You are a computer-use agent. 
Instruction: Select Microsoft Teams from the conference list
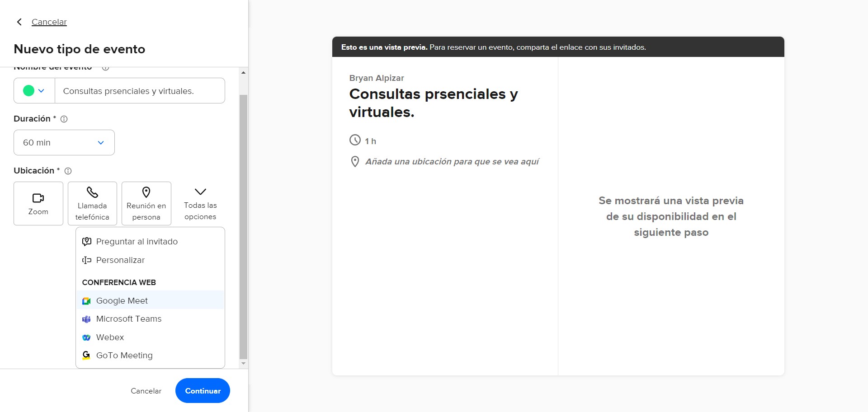[129, 319]
